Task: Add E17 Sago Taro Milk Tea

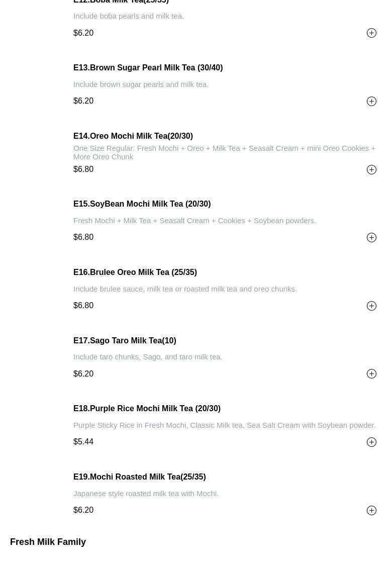Action: (x=371, y=374)
